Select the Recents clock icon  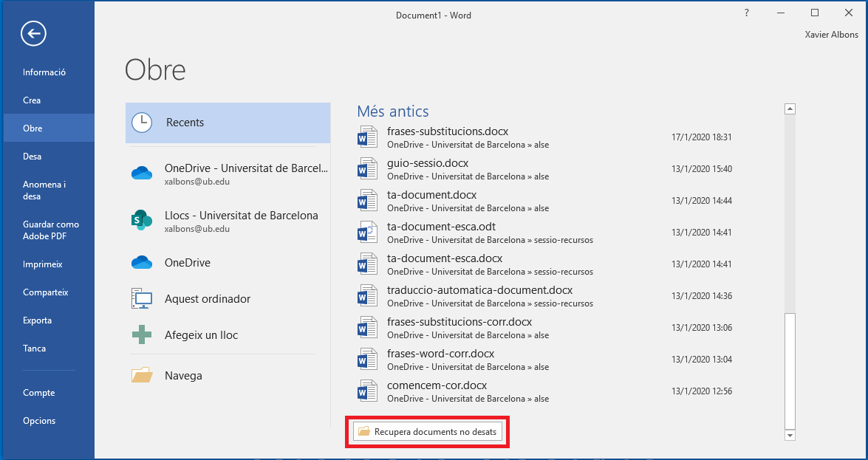point(142,123)
